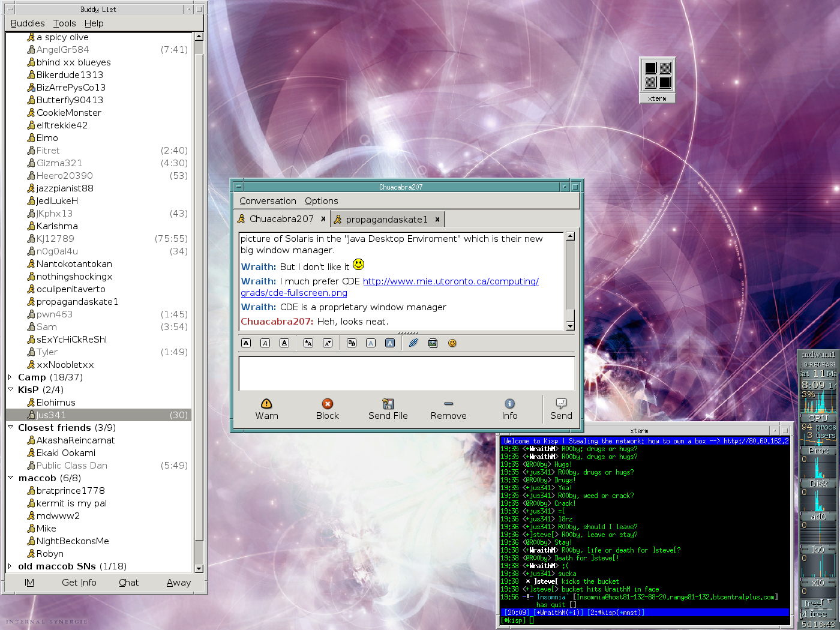Collapse the Closest friends group
The image size is (840, 630).
tap(10, 428)
